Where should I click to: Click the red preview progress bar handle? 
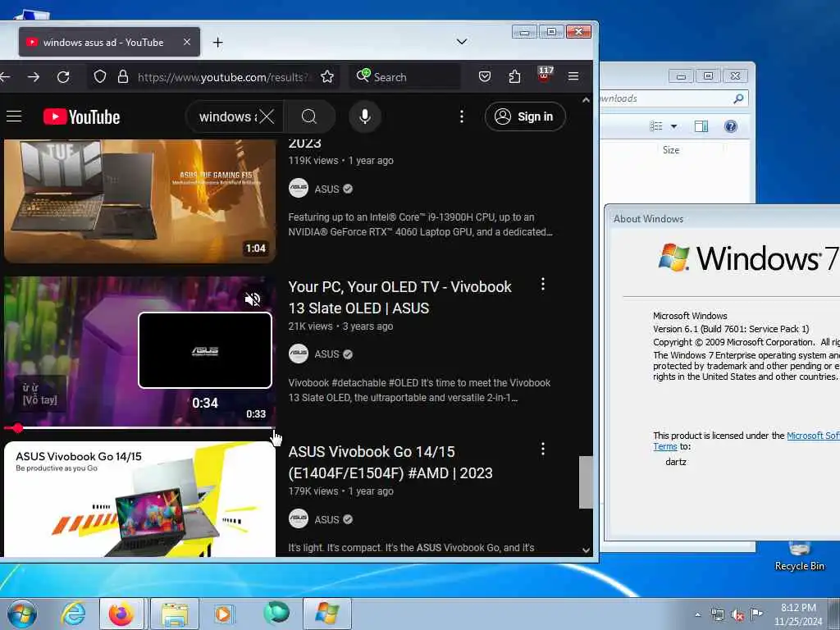coord(18,428)
